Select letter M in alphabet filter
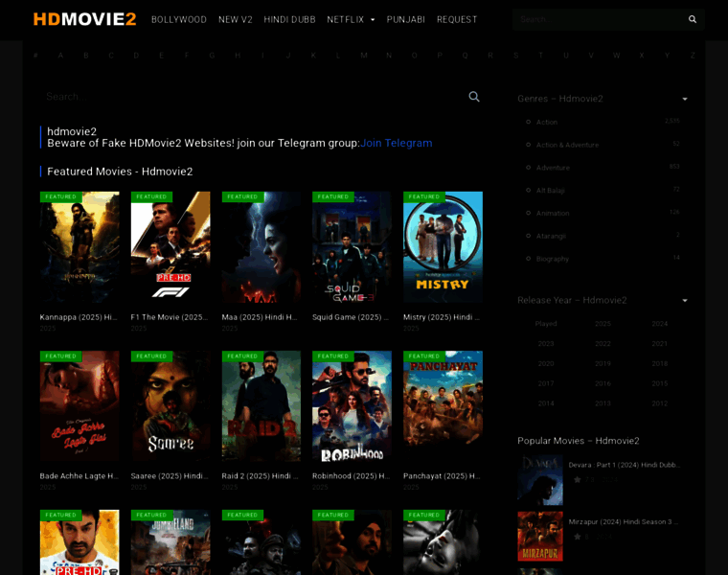728x575 pixels. (364, 56)
